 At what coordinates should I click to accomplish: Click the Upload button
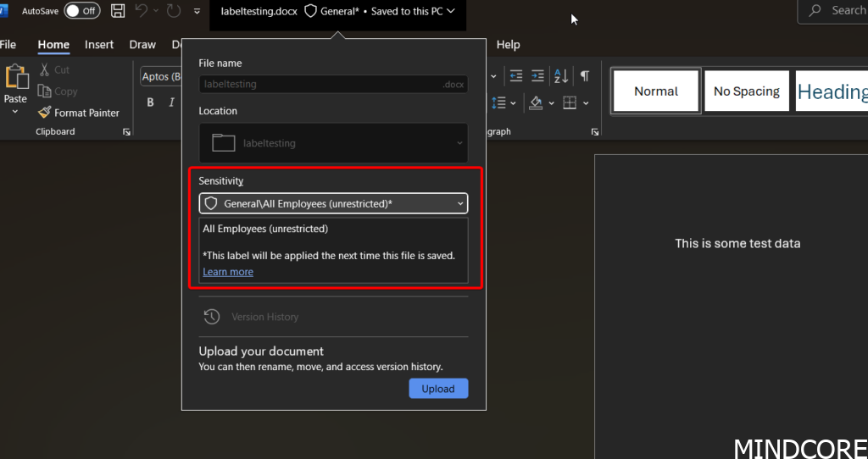point(438,389)
